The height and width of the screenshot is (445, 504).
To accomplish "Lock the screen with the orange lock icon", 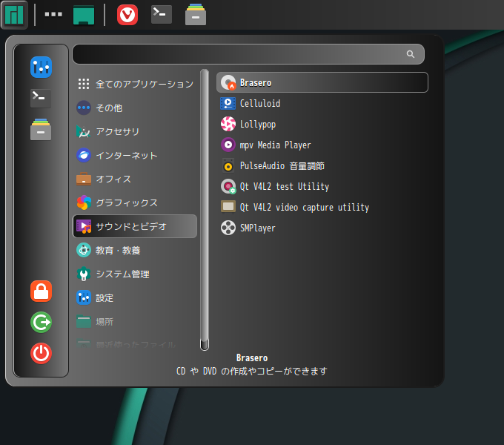I will (42, 291).
